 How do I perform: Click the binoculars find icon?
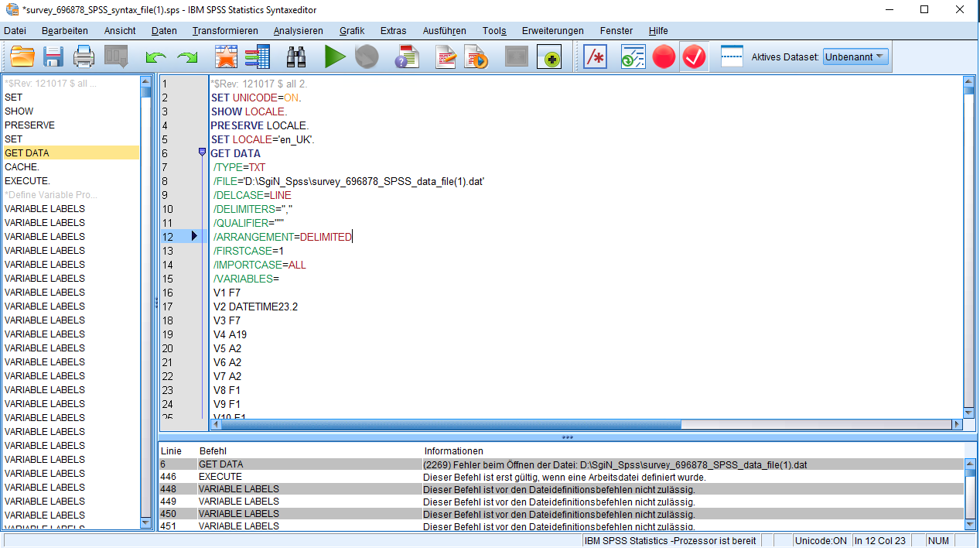click(296, 57)
